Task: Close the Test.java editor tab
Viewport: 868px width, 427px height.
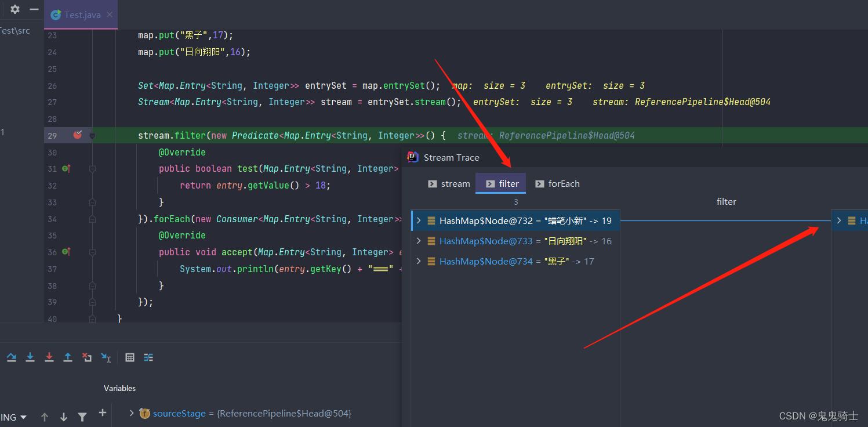Action: click(110, 15)
